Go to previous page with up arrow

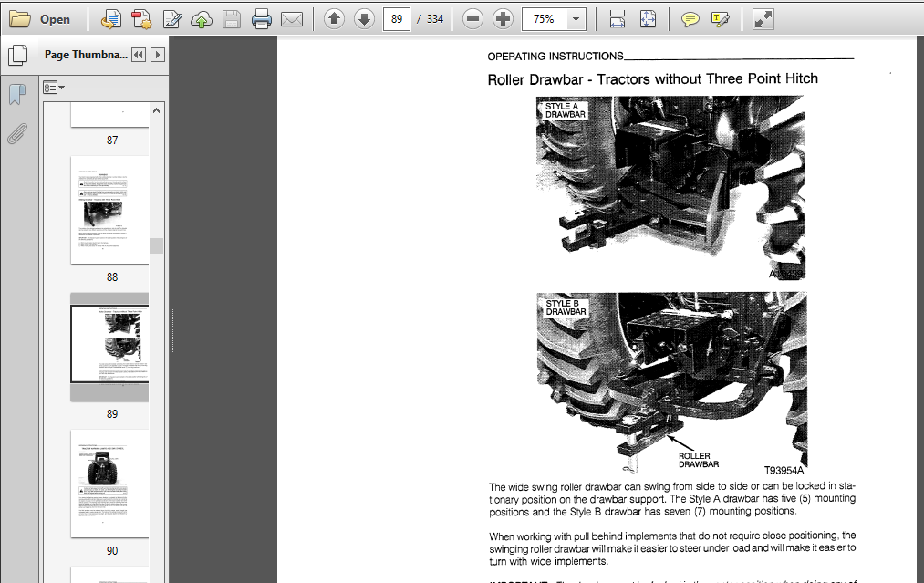point(334,19)
